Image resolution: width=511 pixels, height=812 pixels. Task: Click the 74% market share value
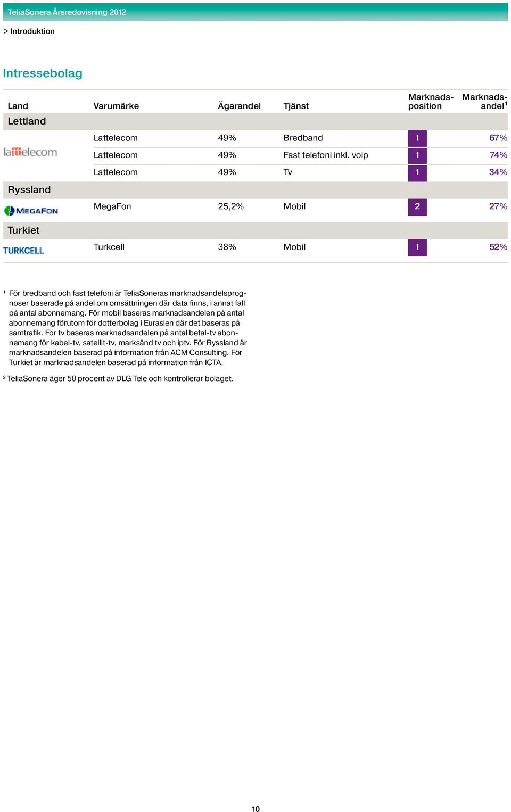click(498, 155)
